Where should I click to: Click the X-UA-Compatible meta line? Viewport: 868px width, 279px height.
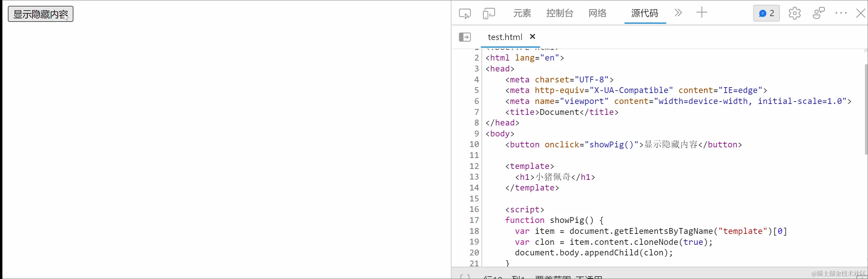click(x=636, y=90)
